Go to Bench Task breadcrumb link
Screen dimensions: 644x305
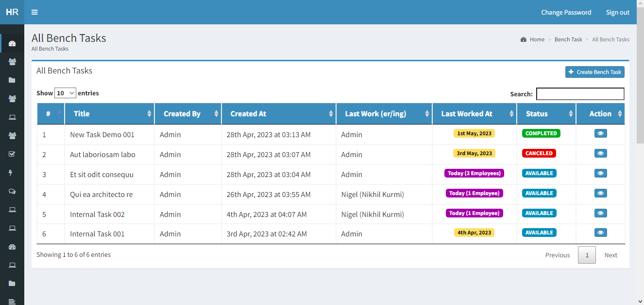pos(568,39)
